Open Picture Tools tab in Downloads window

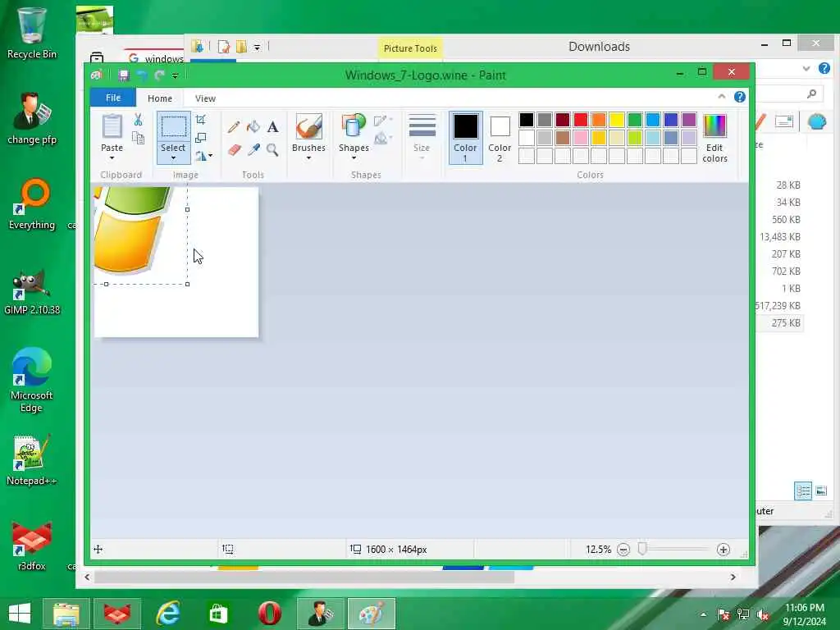pos(410,48)
